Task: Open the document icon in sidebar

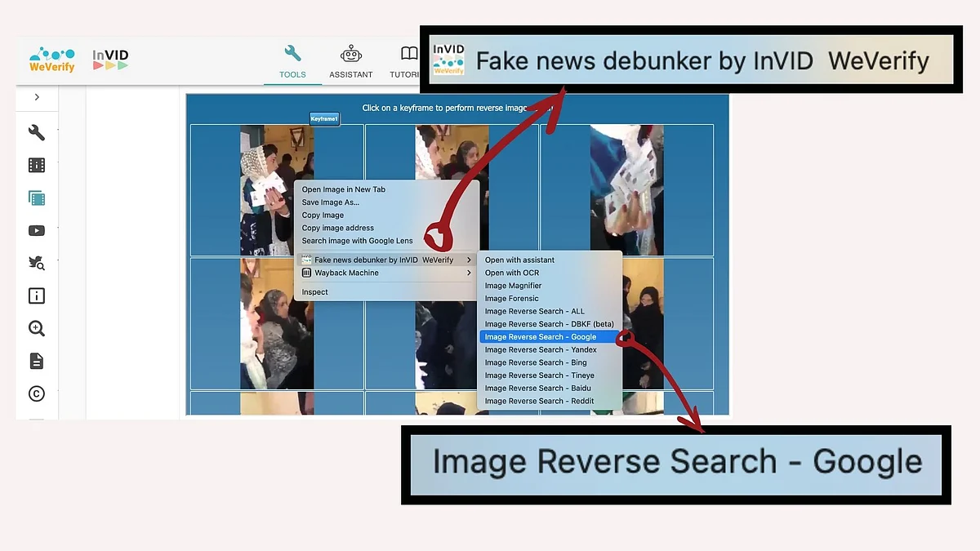Action: point(36,361)
